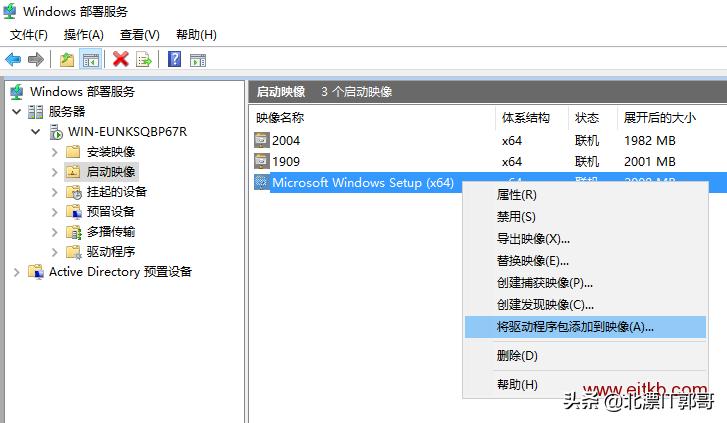Sort by 状态 column header

click(x=593, y=118)
